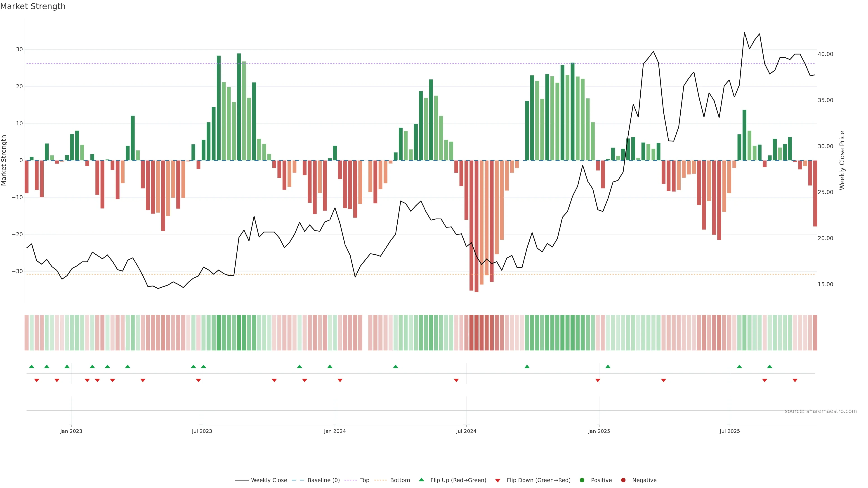Click the Weekly Close Price axis title
Viewport: 868px width, 488px height.
(x=842, y=160)
